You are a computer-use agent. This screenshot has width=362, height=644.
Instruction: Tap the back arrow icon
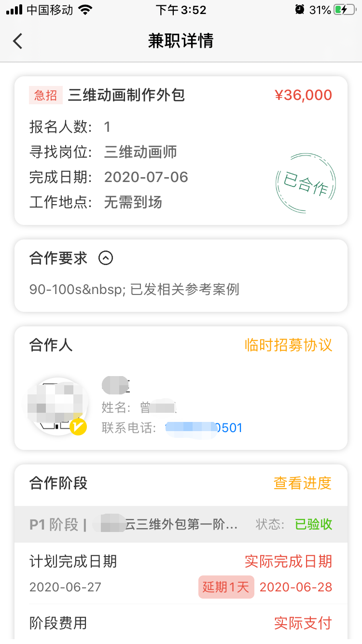click(x=18, y=41)
